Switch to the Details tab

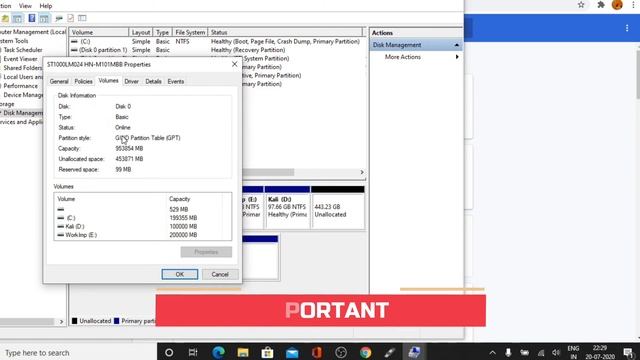click(x=153, y=81)
